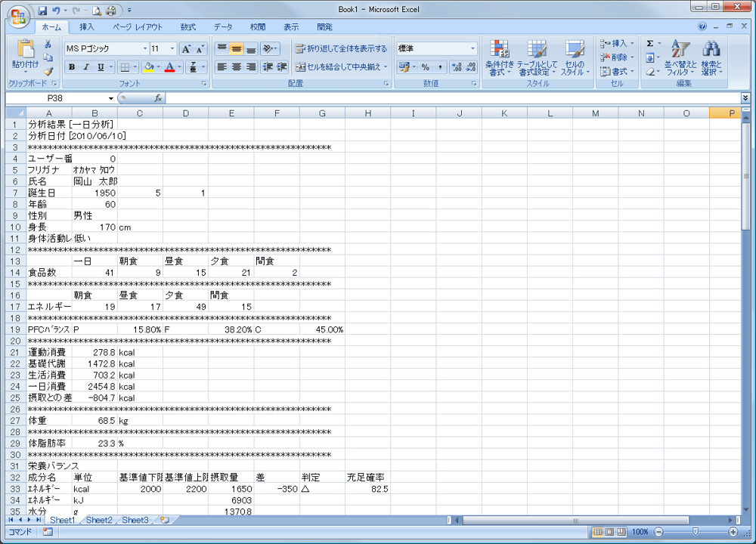Open セルのスタイル cell styles gallery
Screen dimensions: 756x544
[x=575, y=57]
